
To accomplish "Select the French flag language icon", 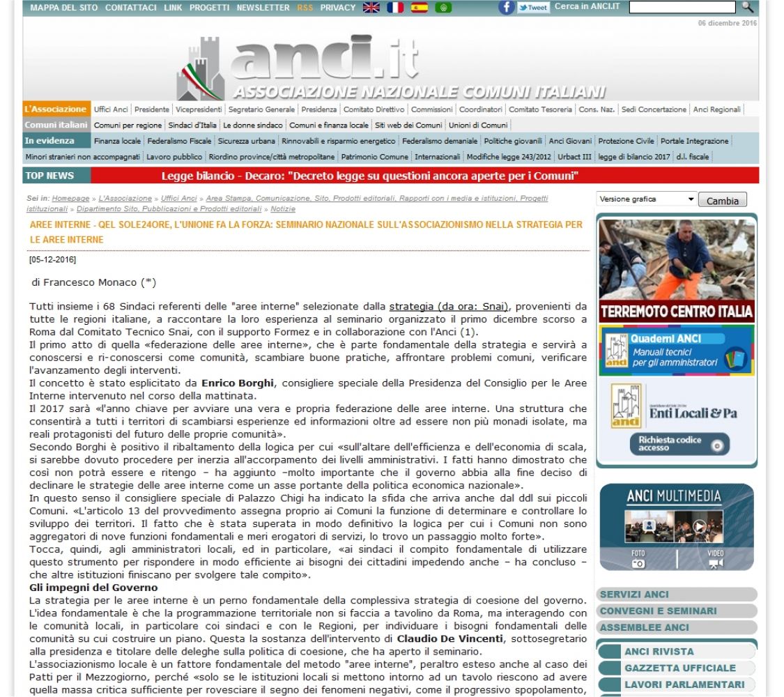I will click(x=395, y=8).
